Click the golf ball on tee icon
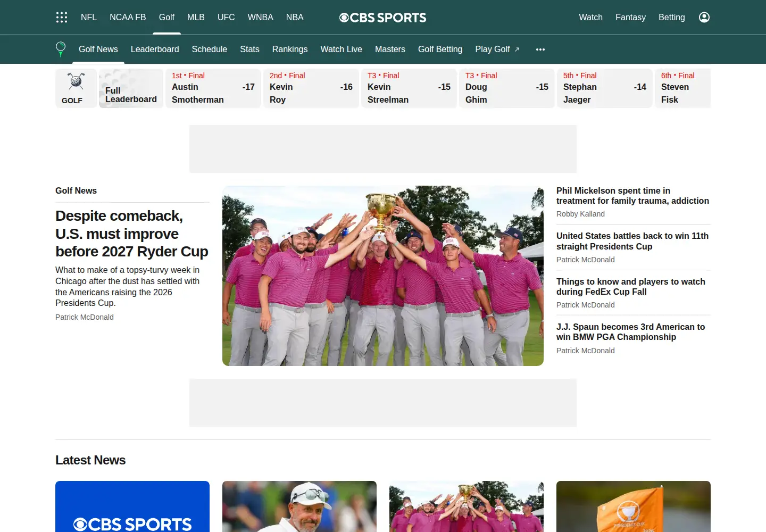 point(61,49)
